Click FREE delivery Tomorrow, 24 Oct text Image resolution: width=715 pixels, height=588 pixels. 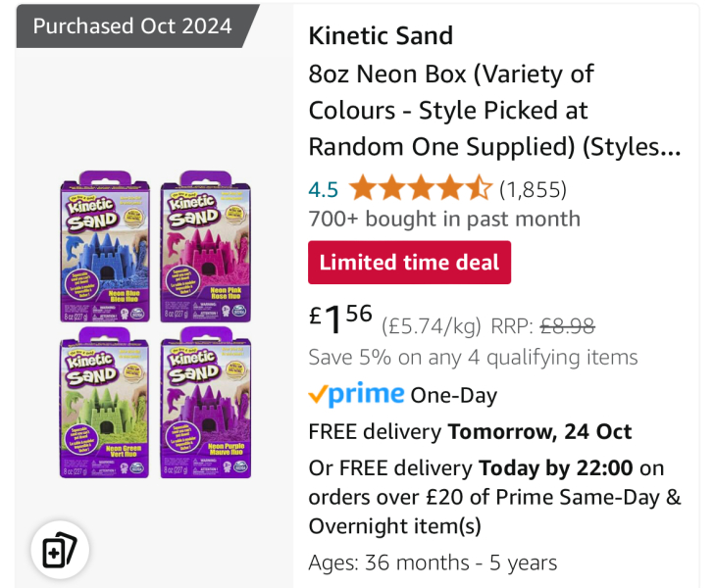470,431
